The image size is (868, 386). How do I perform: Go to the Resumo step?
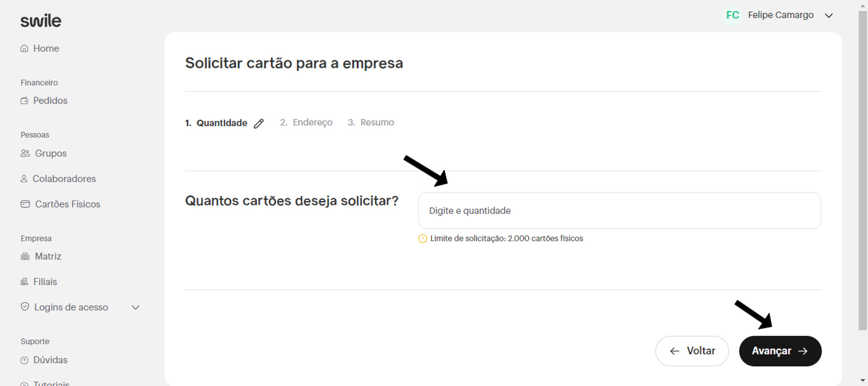(x=371, y=122)
